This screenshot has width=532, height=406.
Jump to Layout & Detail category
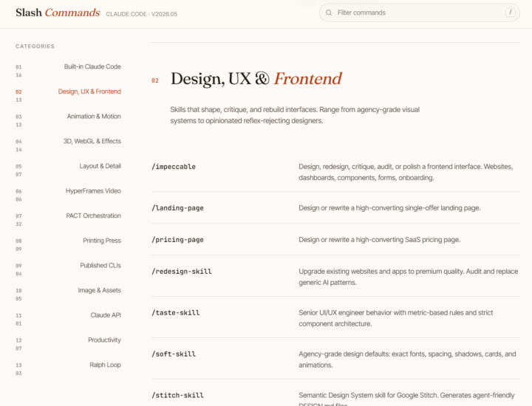(68, 170)
